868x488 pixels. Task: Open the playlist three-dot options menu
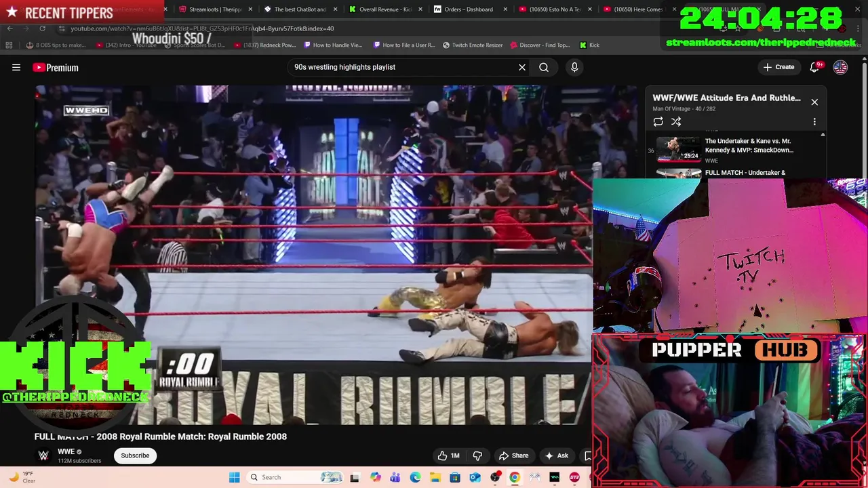click(x=814, y=121)
